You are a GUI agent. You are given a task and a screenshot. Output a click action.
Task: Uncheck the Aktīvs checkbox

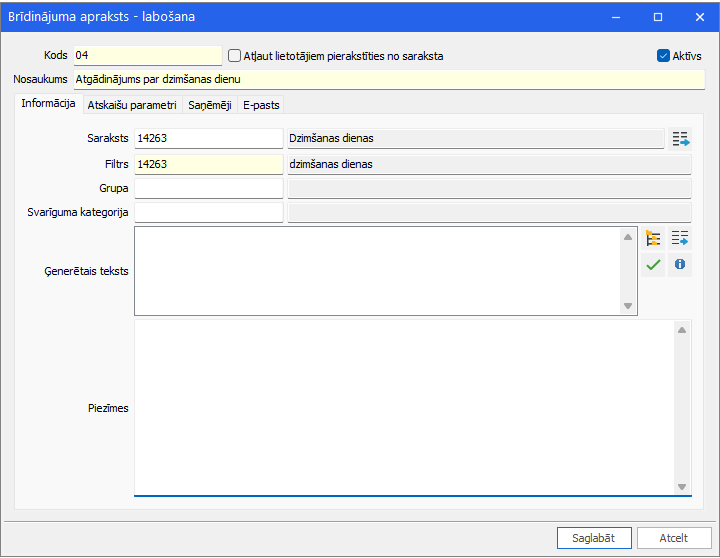pos(663,56)
